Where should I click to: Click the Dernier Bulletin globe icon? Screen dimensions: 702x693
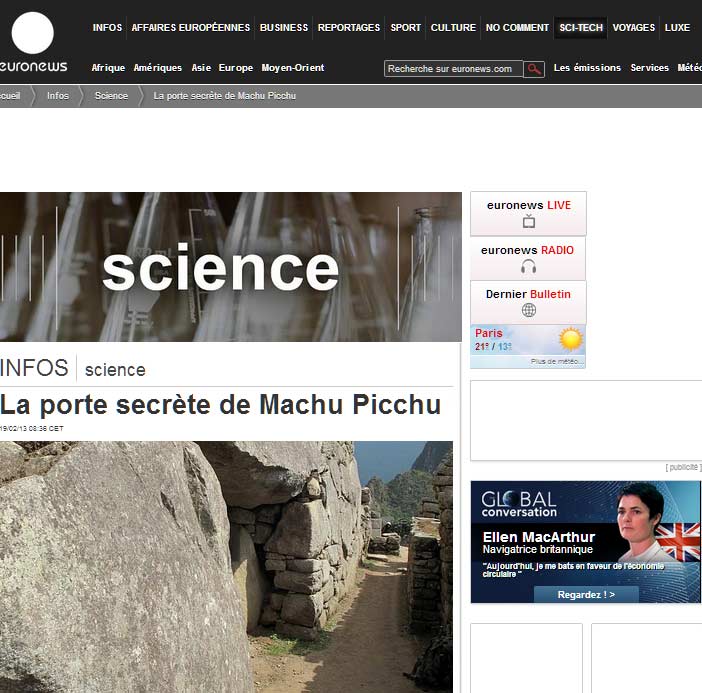[529, 310]
